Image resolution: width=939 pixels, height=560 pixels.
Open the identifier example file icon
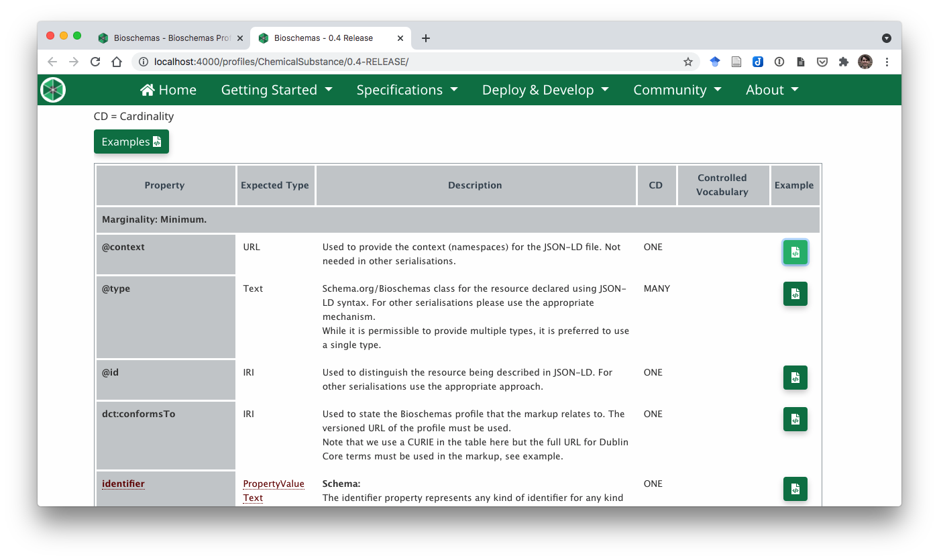pyautogui.click(x=795, y=489)
